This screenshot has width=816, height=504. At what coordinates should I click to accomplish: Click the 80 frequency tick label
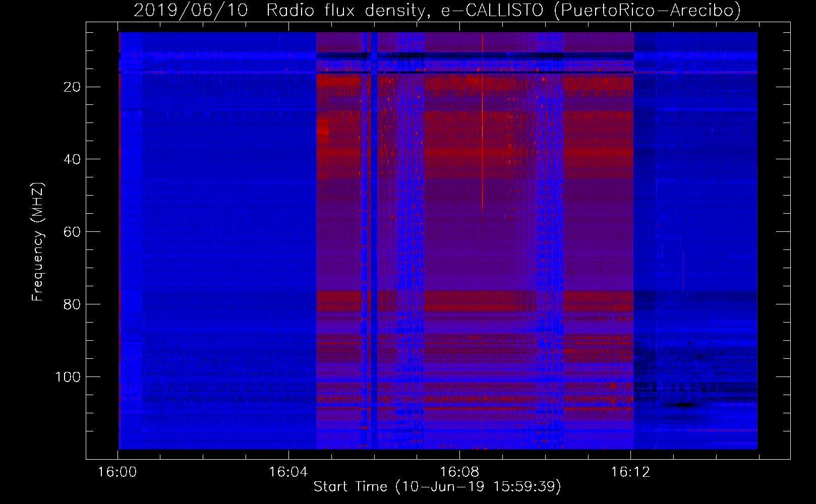pyautogui.click(x=72, y=304)
